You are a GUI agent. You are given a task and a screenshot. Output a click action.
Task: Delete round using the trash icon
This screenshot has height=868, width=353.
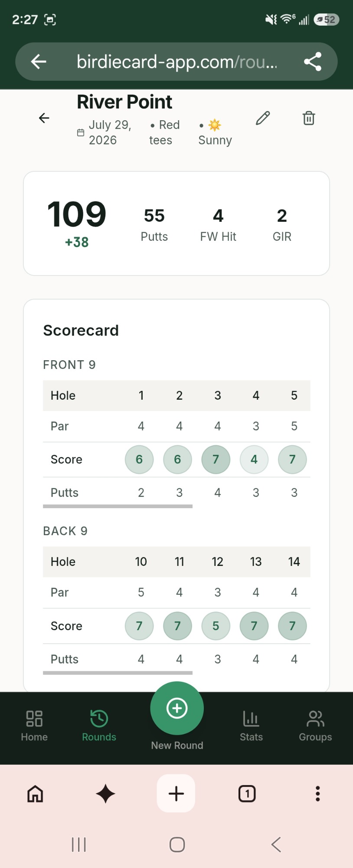(x=309, y=118)
